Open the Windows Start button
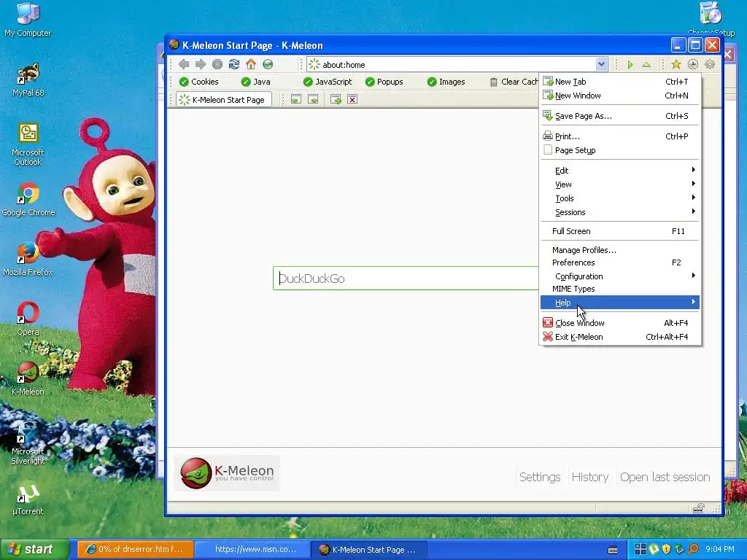The height and width of the screenshot is (560, 747). click(34, 549)
